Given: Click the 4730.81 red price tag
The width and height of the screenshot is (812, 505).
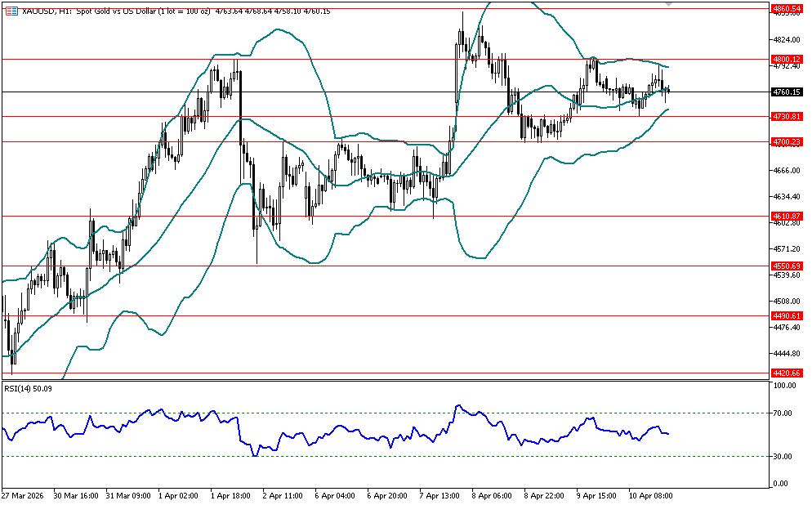Looking at the screenshot, I should (786, 116).
